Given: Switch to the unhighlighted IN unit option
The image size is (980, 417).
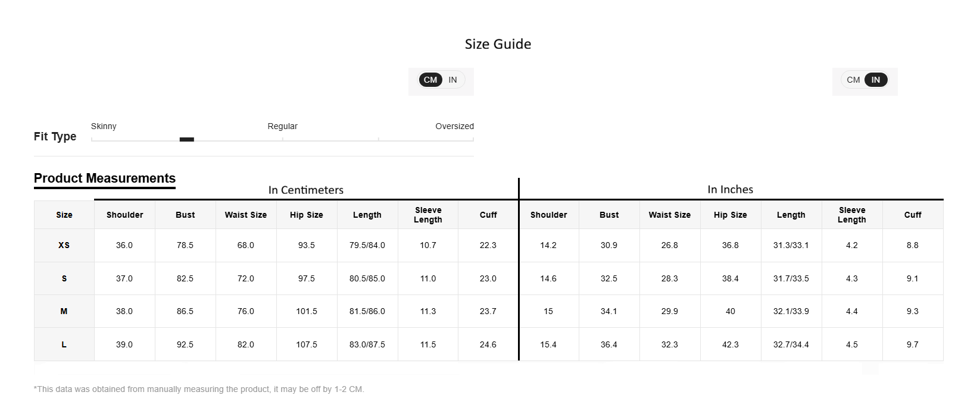Looking at the screenshot, I should coord(453,80).
